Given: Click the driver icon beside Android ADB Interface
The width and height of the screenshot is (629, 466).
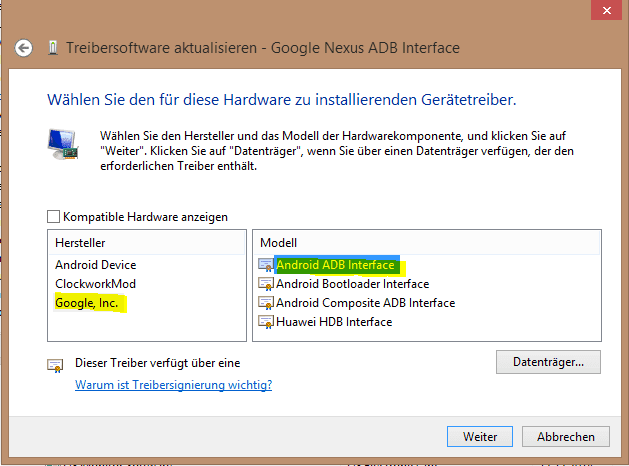Looking at the screenshot, I should [266, 265].
